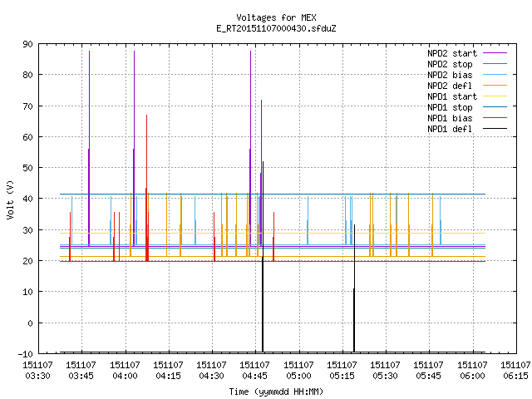This screenshot has height=399, width=532.
Task: Click the x-axis tick label 03:30
Action: pos(37,376)
